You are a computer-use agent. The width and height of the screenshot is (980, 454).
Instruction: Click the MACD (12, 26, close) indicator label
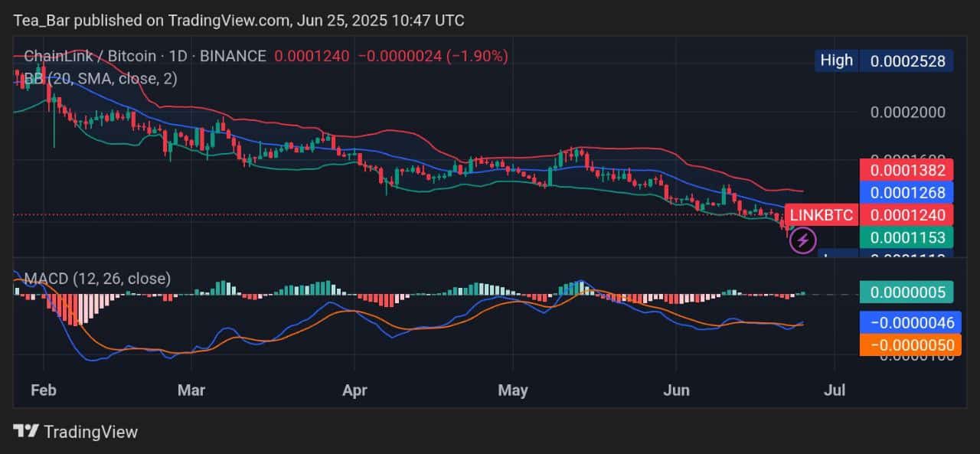coord(97,279)
